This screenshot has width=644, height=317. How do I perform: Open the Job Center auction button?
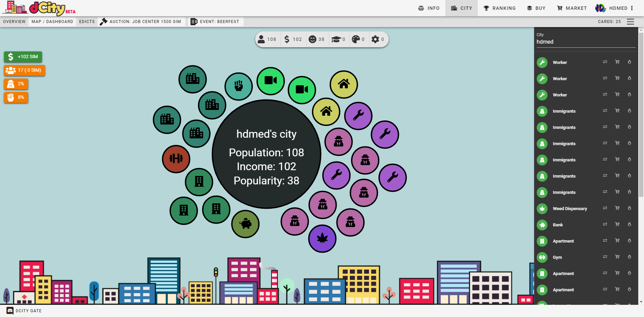coord(141,22)
